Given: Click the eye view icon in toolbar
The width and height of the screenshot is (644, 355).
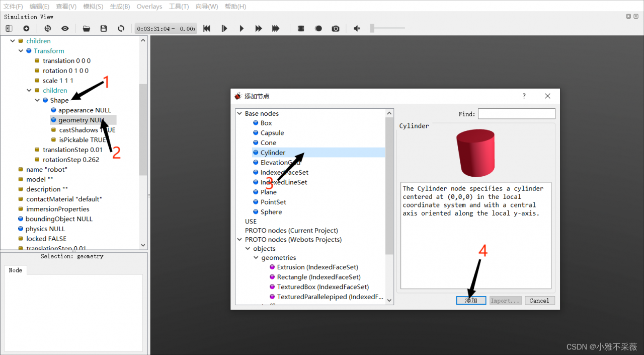Looking at the screenshot, I should [x=65, y=29].
